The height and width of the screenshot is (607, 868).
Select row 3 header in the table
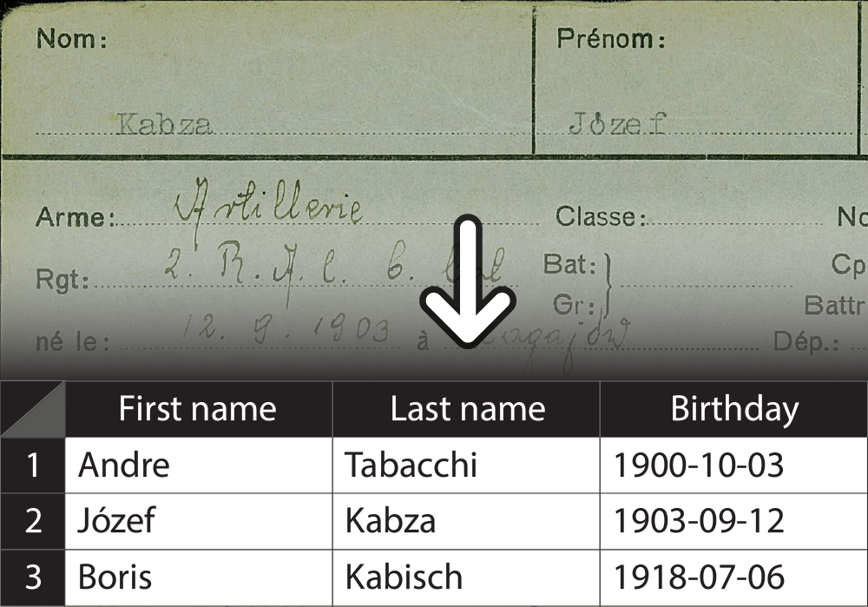(32, 577)
